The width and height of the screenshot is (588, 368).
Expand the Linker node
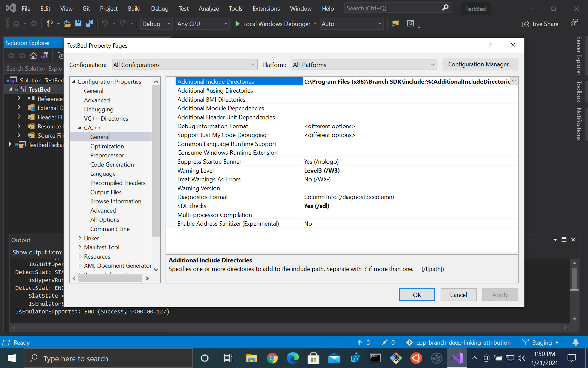[80, 238]
